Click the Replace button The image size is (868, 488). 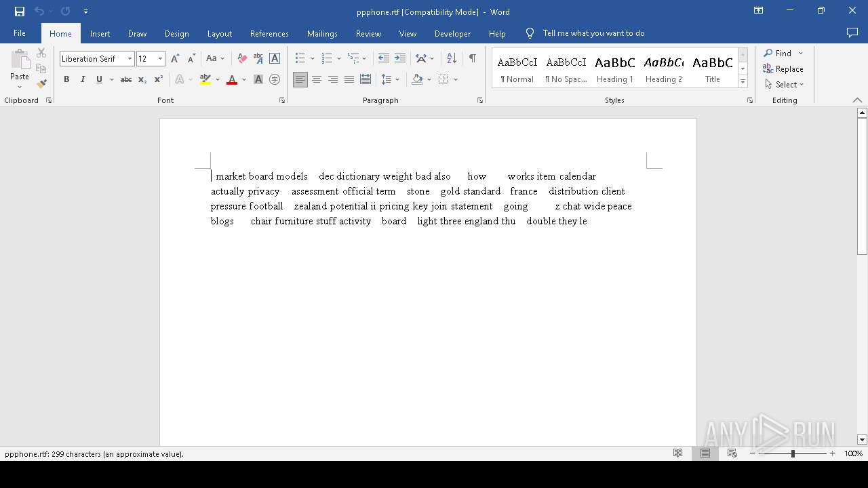point(783,68)
